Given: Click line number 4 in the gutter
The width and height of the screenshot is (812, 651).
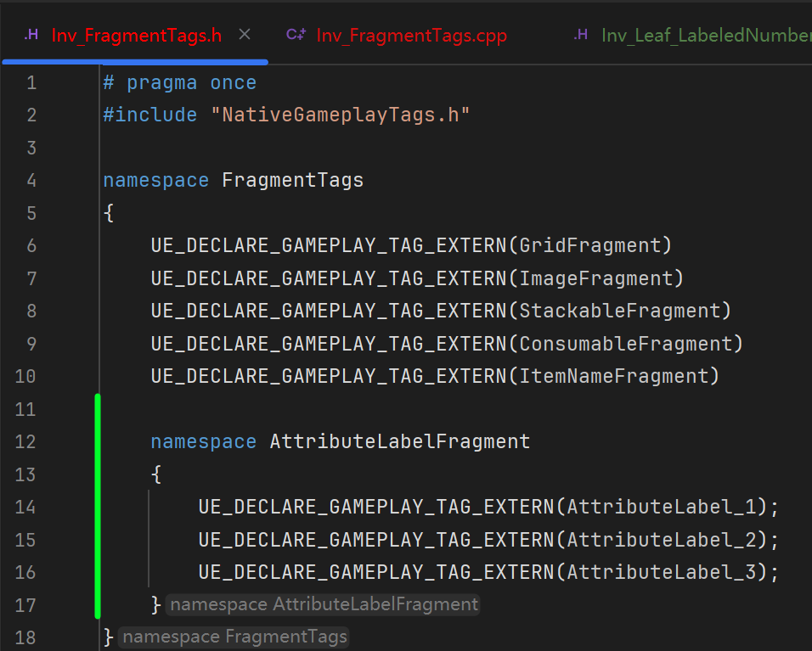Looking at the screenshot, I should [31, 181].
